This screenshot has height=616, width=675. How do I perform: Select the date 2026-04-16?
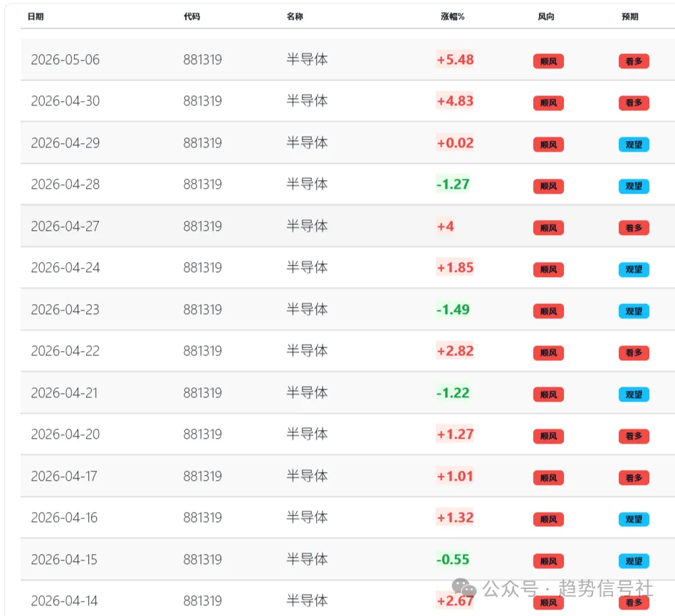[x=65, y=518]
